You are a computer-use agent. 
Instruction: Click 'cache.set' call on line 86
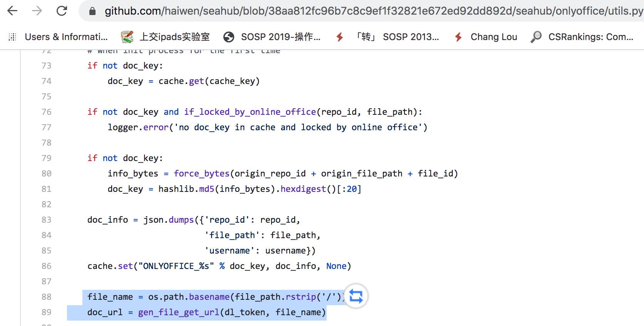(x=110, y=266)
